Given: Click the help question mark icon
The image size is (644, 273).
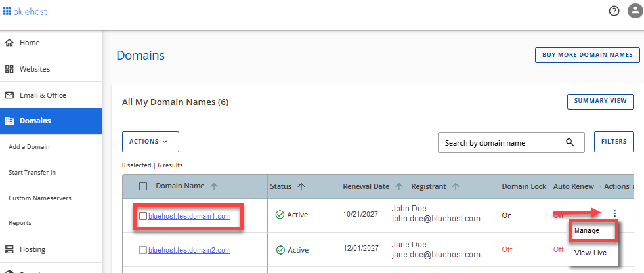Looking at the screenshot, I should pos(614,11).
